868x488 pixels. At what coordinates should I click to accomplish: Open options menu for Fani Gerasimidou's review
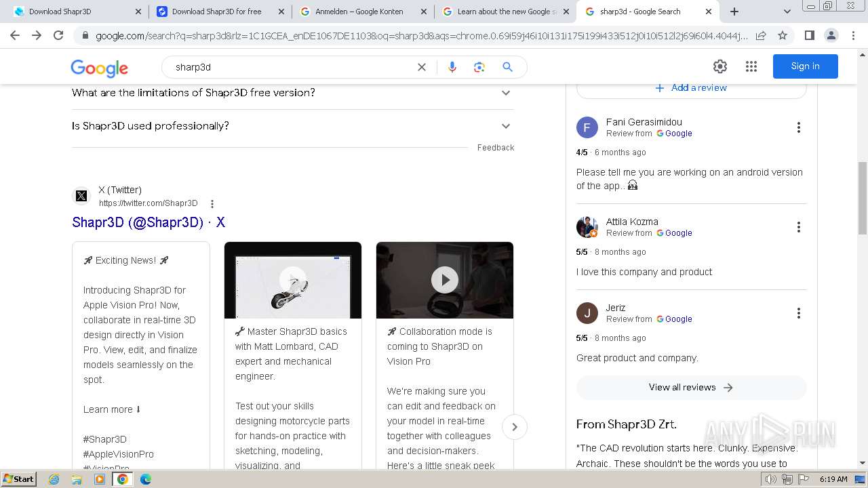pos(799,127)
